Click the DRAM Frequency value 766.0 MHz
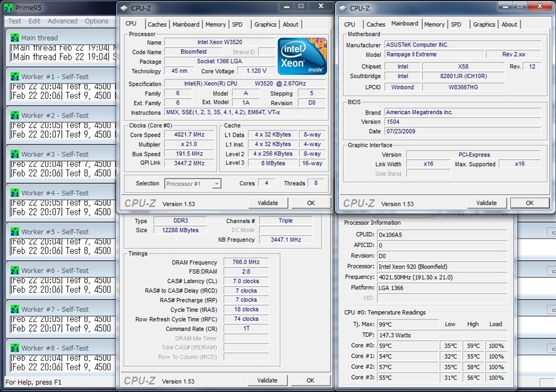Viewport: 556px width, 392px height. click(x=246, y=262)
